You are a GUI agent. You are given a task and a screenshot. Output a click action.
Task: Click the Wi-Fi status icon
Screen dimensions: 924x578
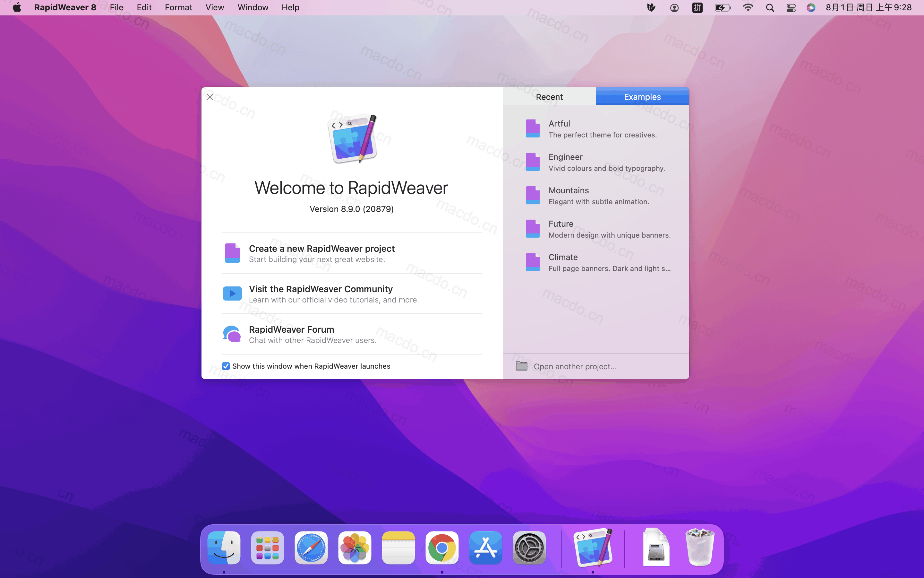pyautogui.click(x=748, y=8)
